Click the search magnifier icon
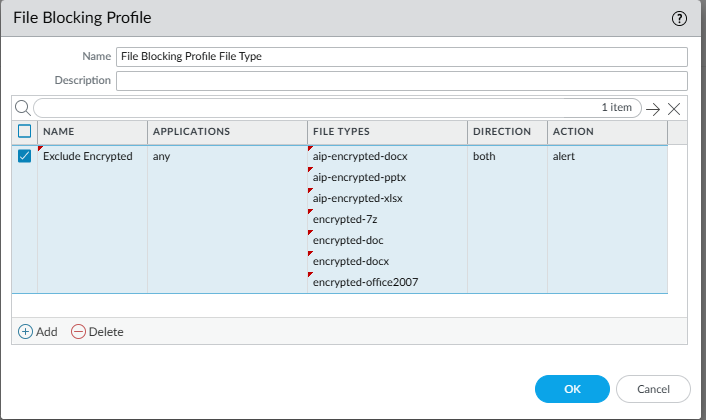 point(22,108)
